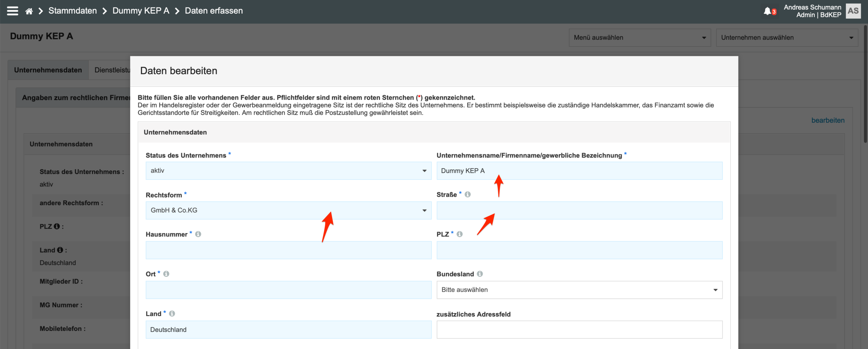Click the Unternehmensname input field
The width and height of the screenshot is (868, 349).
pyautogui.click(x=579, y=171)
